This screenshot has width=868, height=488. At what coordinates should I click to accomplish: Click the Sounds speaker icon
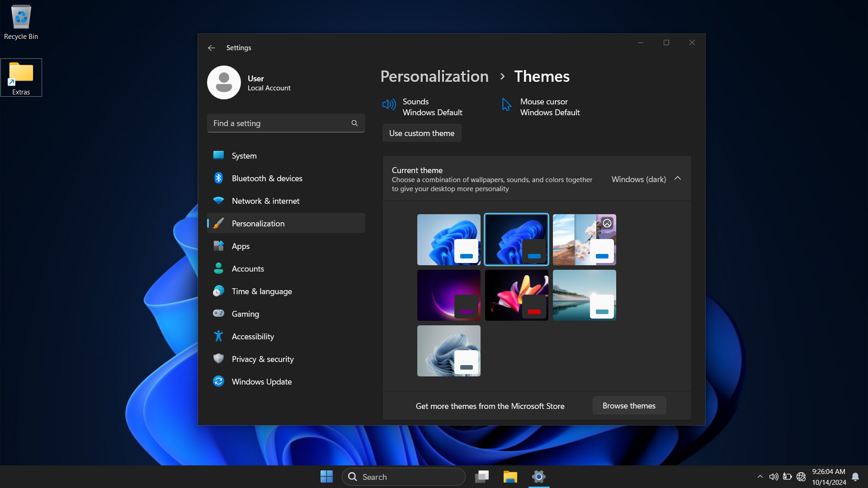pyautogui.click(x=389, y=105)
